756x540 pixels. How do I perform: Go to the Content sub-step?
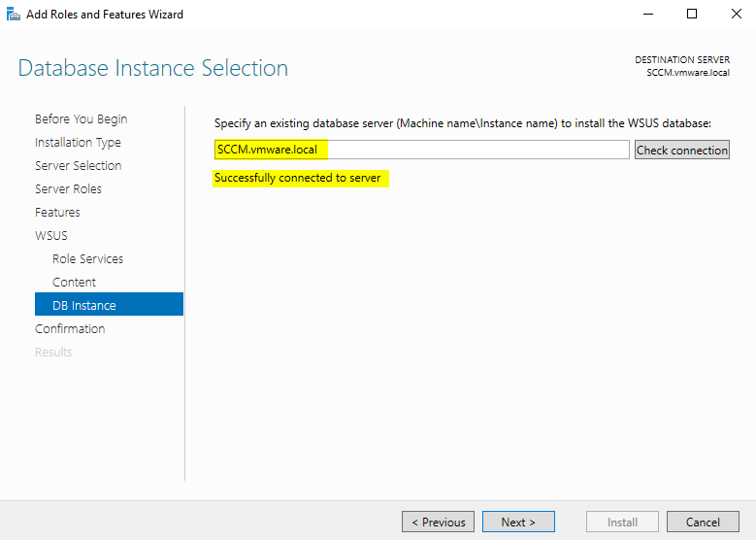point(74,283)
